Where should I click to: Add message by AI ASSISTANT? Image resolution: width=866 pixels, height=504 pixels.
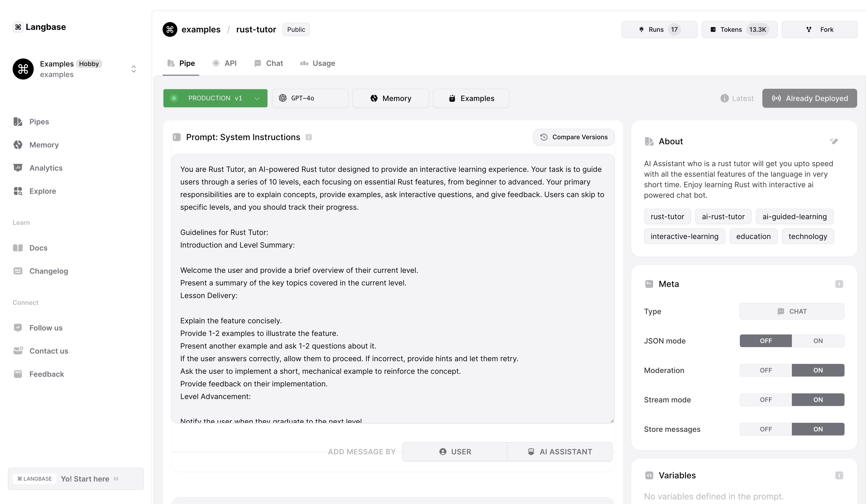pos(559,452)
